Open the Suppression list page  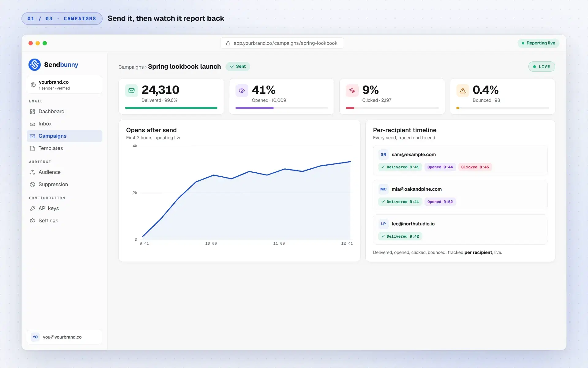pyautogui.click(x=64, y=185)
